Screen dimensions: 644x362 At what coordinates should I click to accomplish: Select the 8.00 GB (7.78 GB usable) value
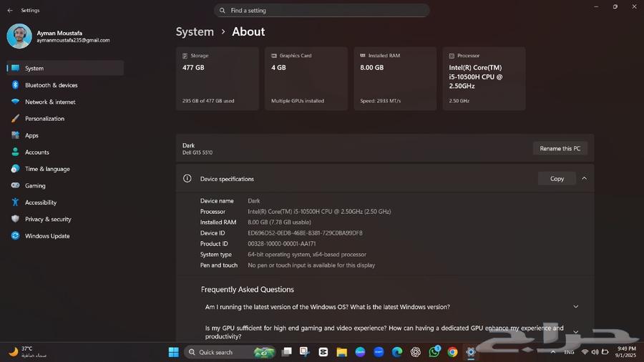tap(279, 222)
